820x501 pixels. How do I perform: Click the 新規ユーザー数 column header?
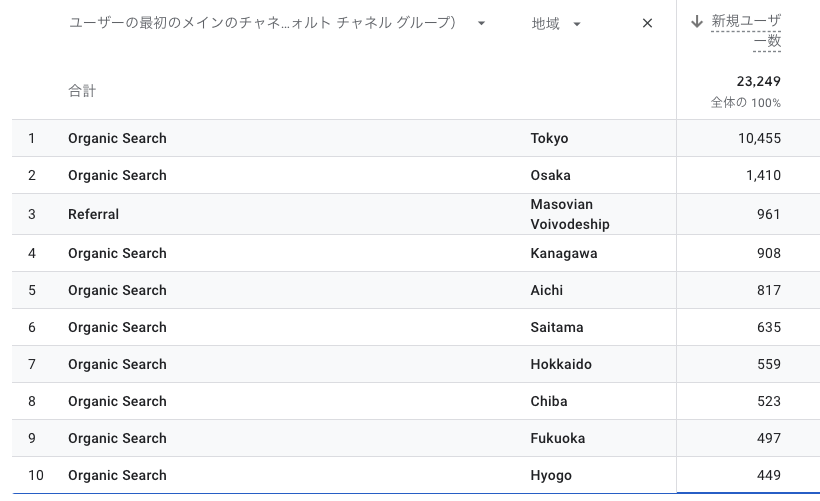pos(746,31)
